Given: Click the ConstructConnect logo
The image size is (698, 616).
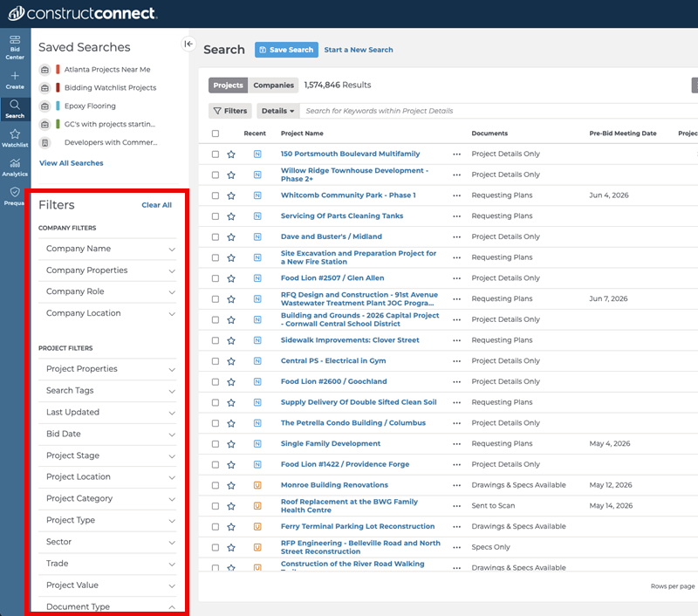Looking at the screenshot, I should pos(82,13).
